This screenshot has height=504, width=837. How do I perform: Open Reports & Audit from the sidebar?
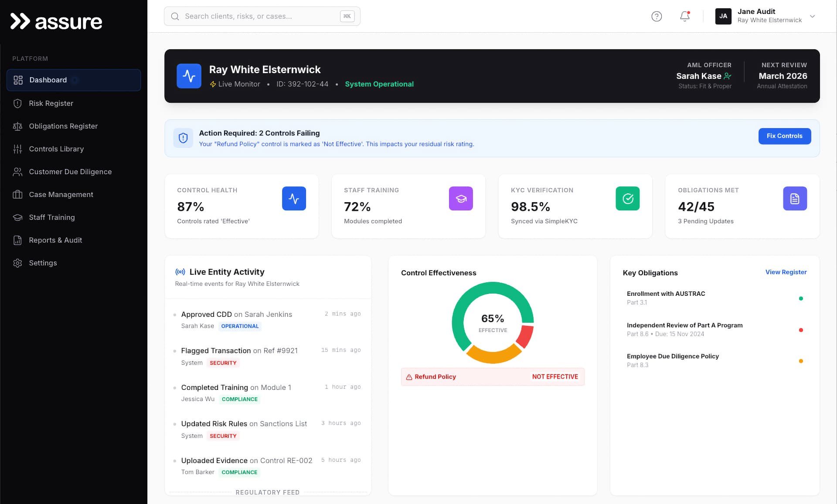55,240
